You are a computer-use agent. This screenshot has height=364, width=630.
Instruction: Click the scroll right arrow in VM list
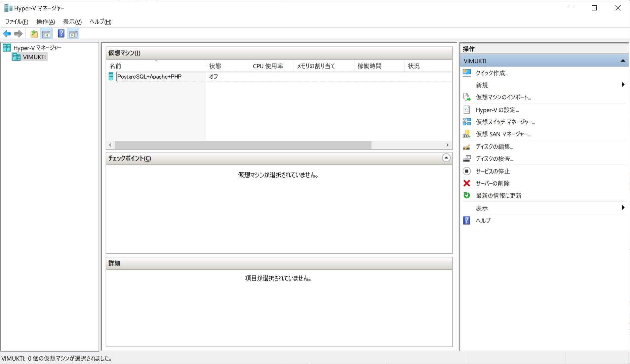pos(447,145)
